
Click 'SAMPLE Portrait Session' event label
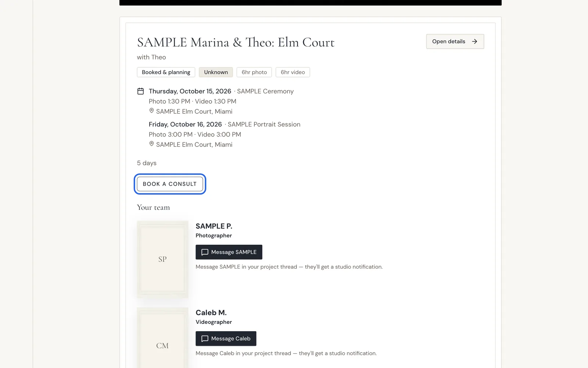(264, 124)
